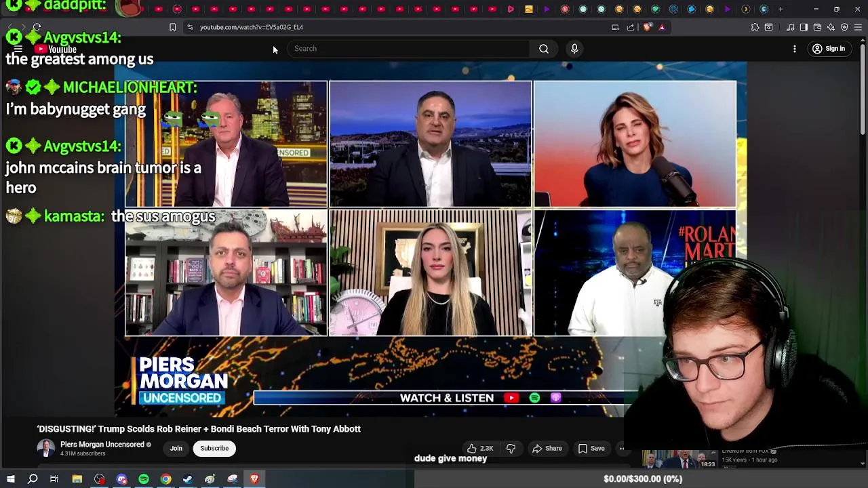Open YouTube settings three-dot menu
This screenshot has width=868, height=488.
pyautogui.click(x=795, y=49)
